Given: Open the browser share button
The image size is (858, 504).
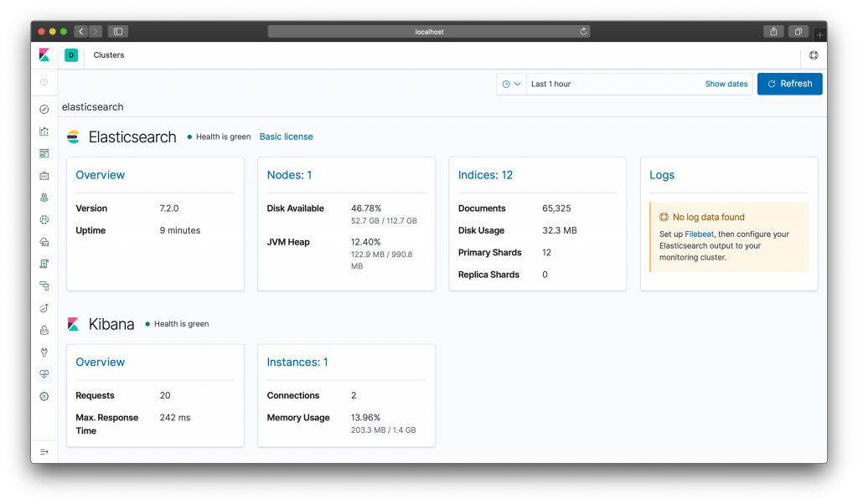Looking at the screenshot, I should (773, 32).
